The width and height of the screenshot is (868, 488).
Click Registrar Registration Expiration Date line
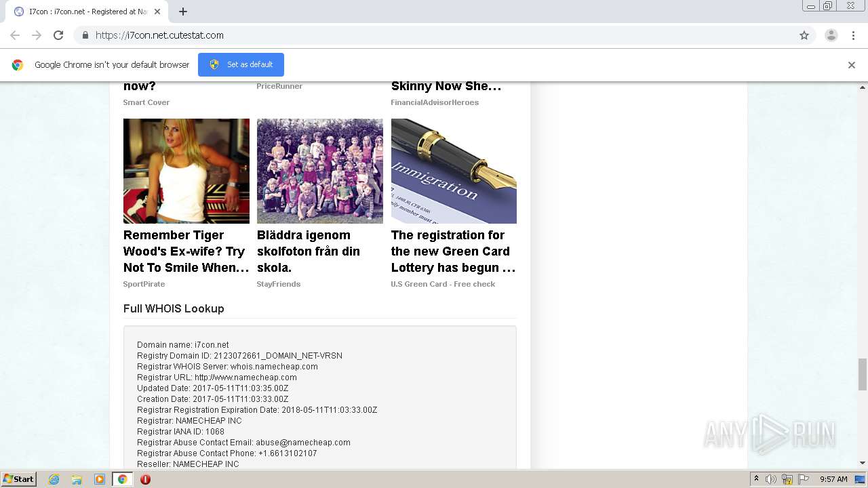(257, 410)
